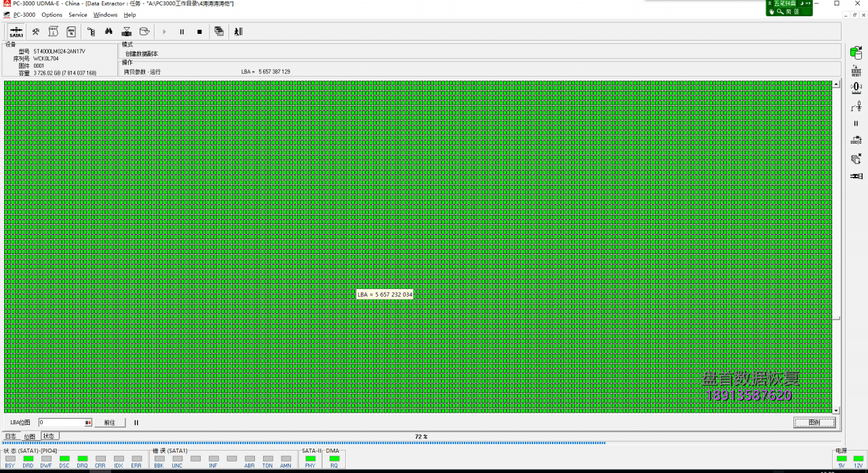Click the AMN error indicator

[286, 459]
